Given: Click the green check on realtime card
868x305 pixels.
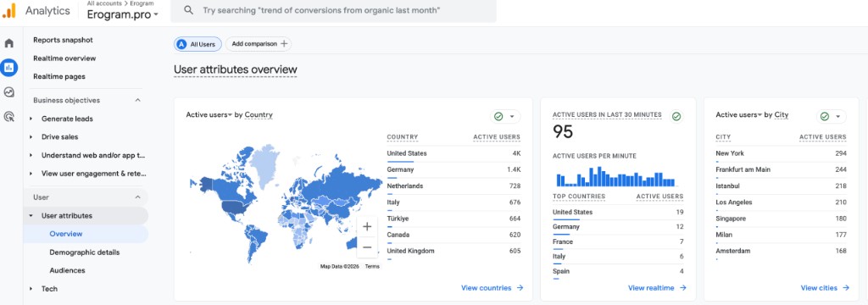Looking at the screenshot, I should click(x=676, y=116).
